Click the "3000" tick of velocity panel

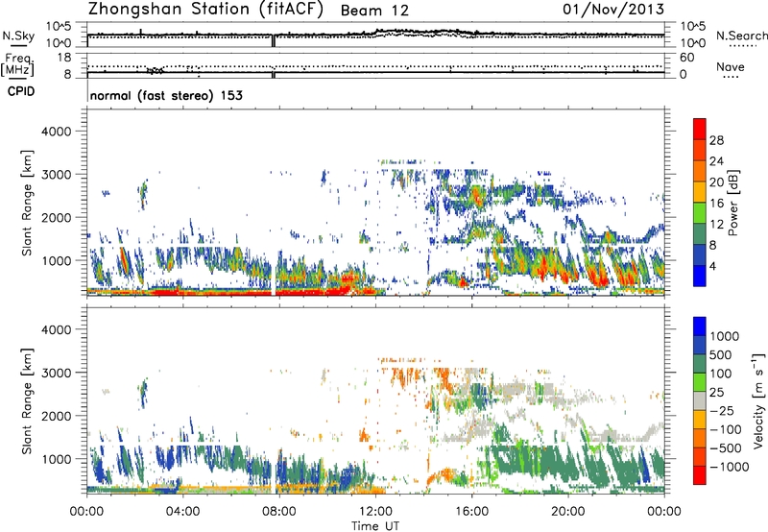57,373
